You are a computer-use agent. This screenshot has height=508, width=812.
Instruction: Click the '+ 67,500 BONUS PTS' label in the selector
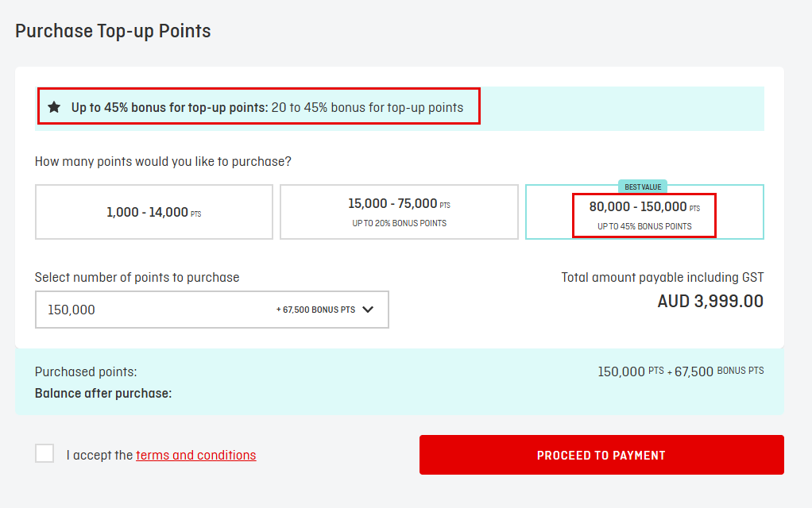pos(315,310)
